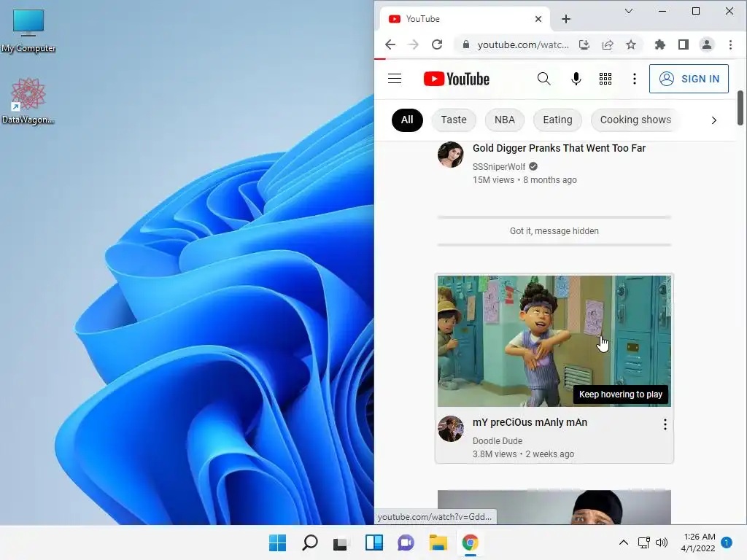Open Chrome tab search dropdown
This screenshot has width=747, height=560.
[x=629, y=11]
